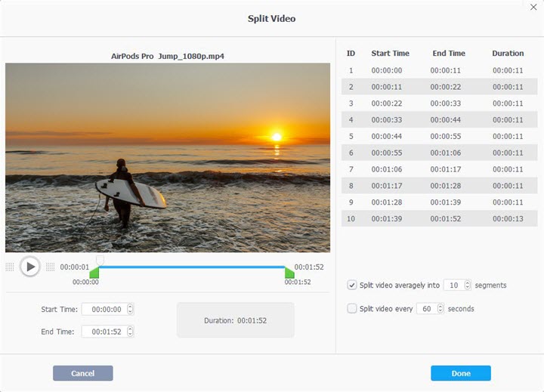Click the Start Time input field
This screenshot has width=544, height=392.
tap(104, 309)
